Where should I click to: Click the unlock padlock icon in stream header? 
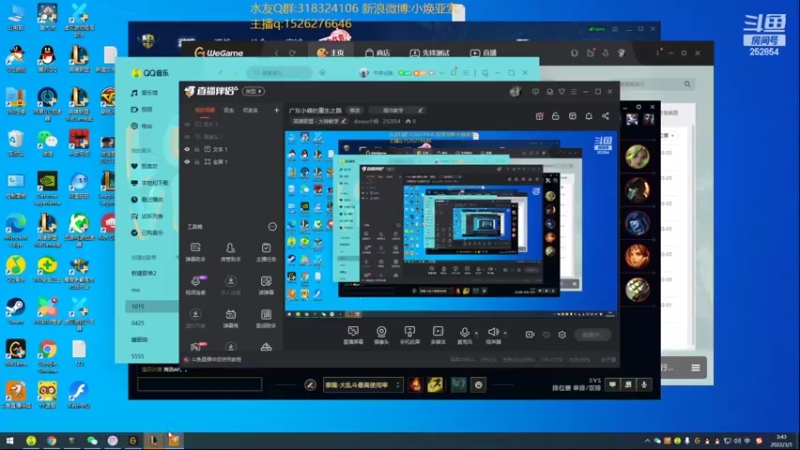[x=556, y=116]
